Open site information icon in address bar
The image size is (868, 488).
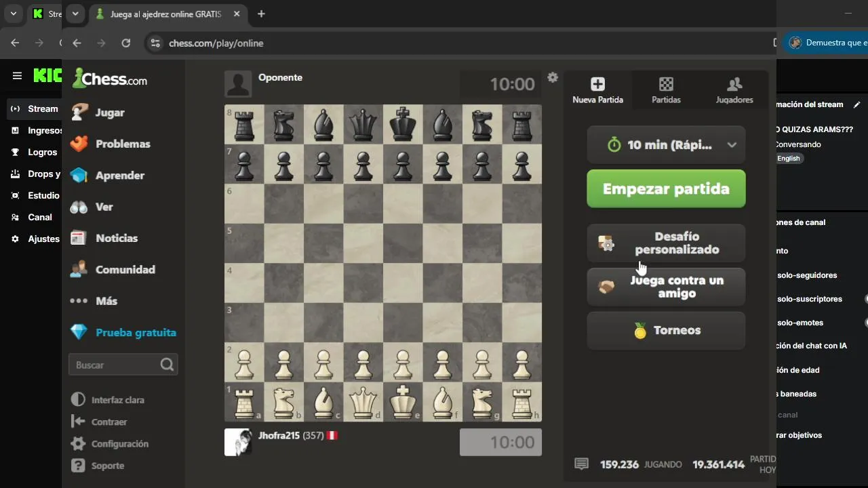point(155,43)
